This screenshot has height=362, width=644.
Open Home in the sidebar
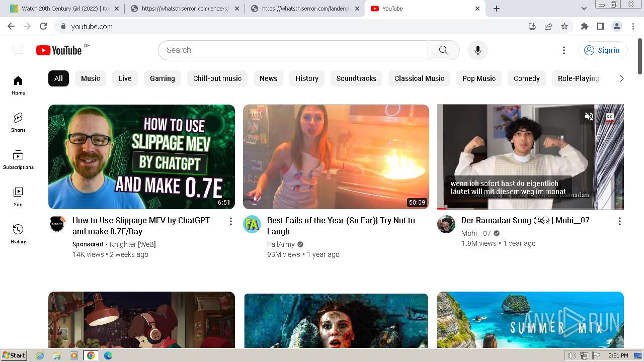click(18, 85)
